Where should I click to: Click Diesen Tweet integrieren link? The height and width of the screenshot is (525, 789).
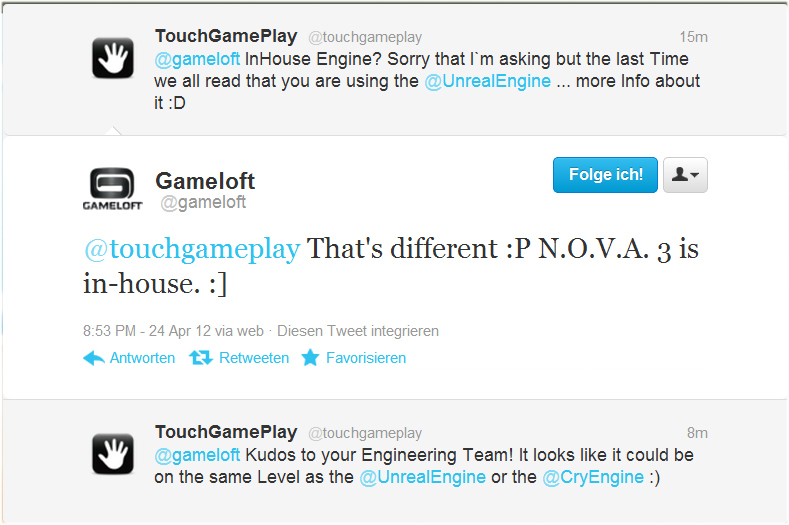358,331
